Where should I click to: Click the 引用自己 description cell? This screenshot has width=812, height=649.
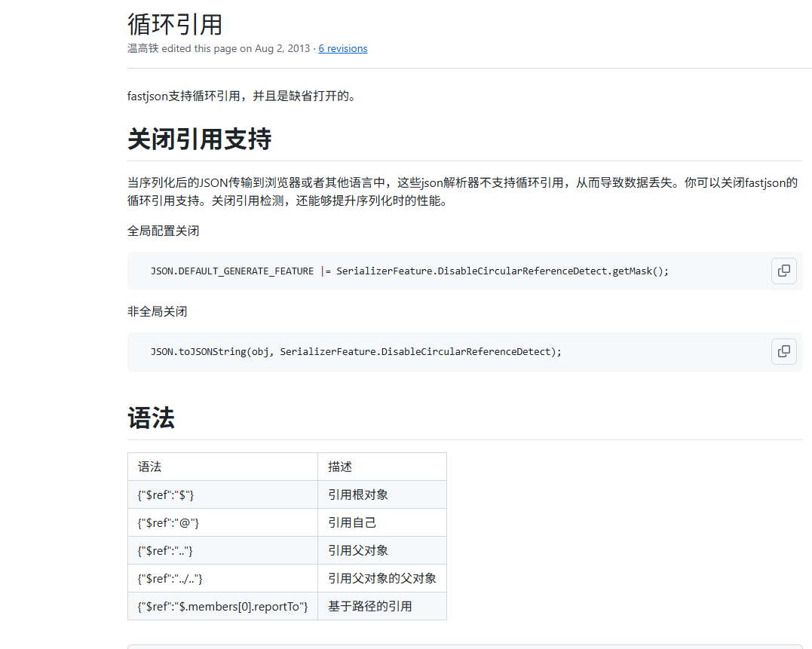382,522
